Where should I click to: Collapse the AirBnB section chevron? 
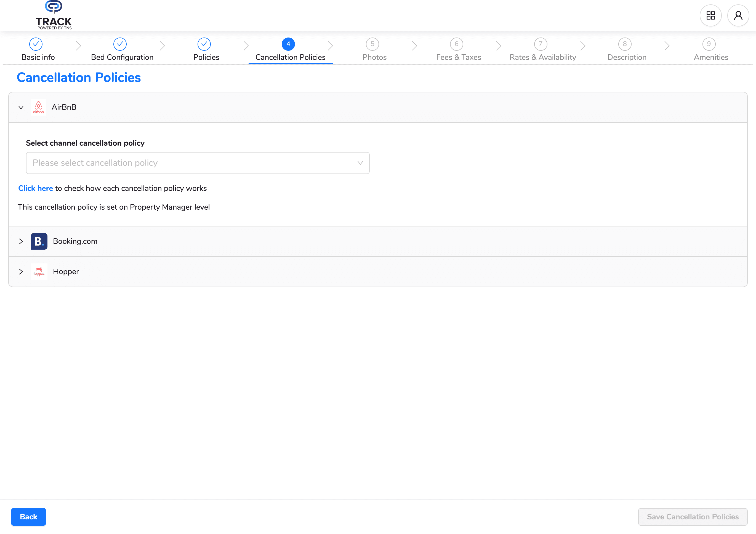coord(21,107)
